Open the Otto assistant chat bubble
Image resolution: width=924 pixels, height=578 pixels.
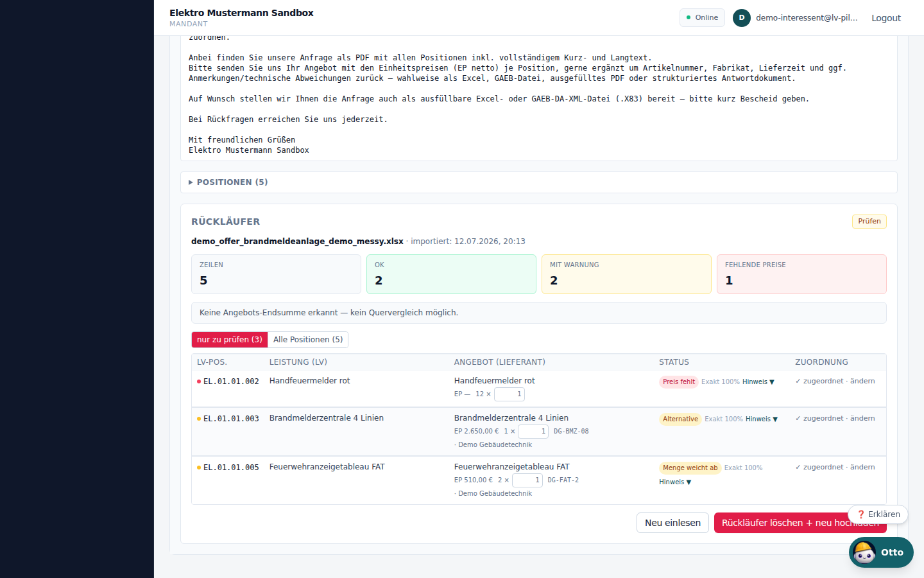[x=881, y=552]
